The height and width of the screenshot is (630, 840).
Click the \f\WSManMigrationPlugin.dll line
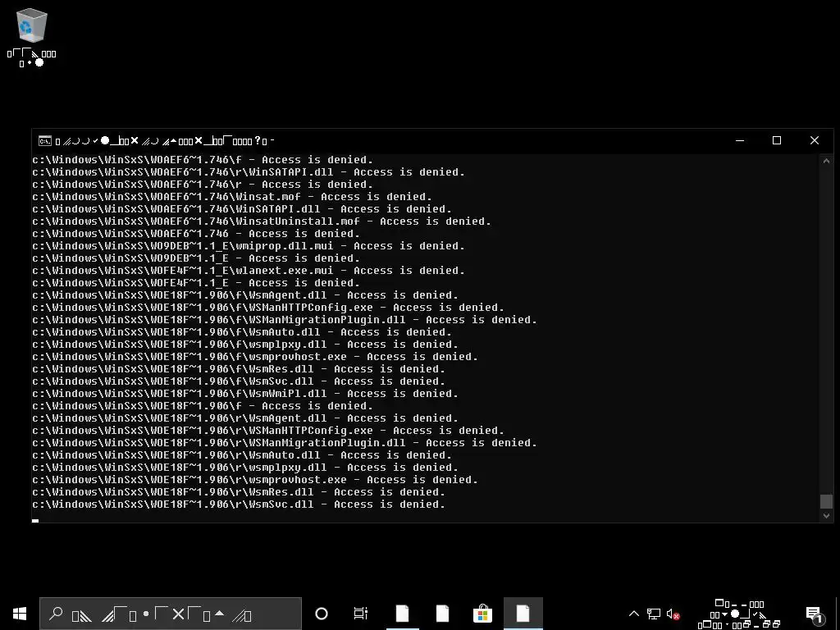coord(285,320)
